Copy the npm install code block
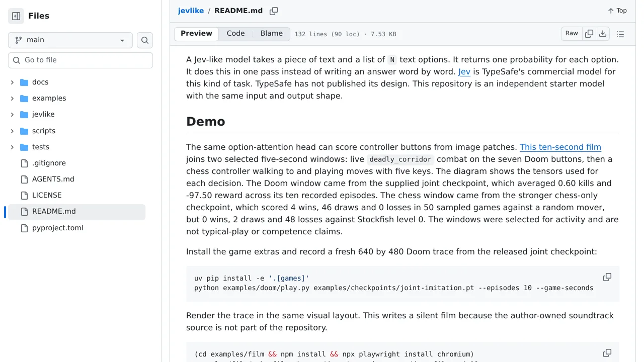 [x=607, y=353]
